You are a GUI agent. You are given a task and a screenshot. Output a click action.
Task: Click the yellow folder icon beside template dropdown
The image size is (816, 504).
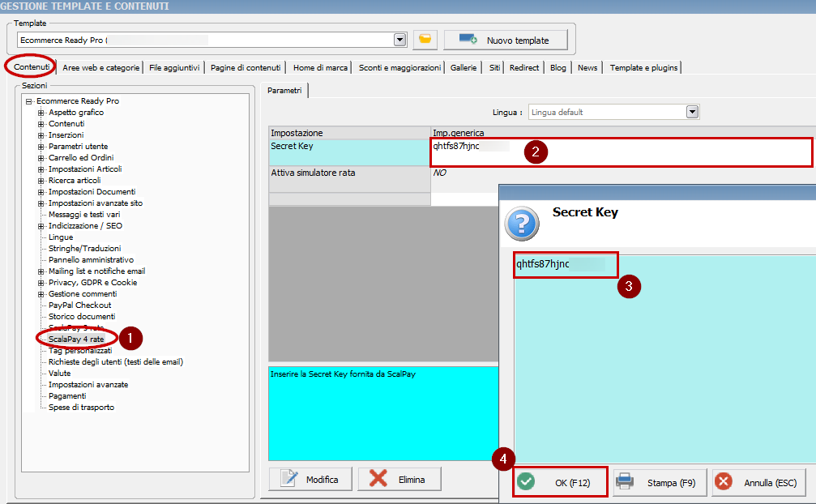[425, 40]
